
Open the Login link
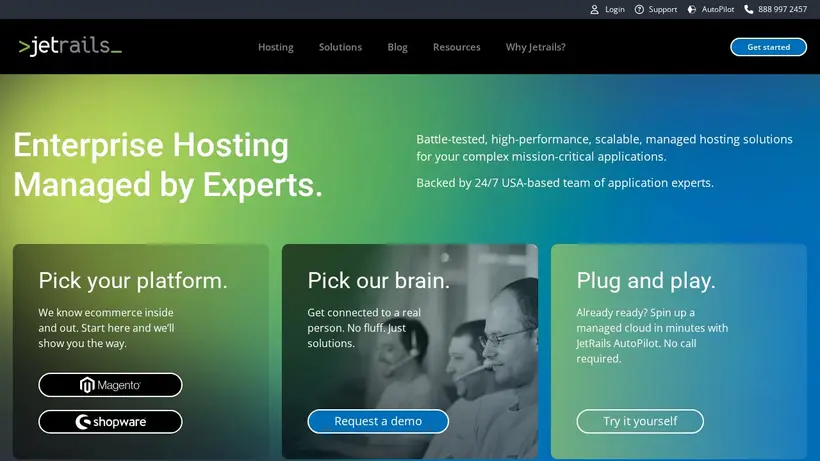[x=614, y=9]
